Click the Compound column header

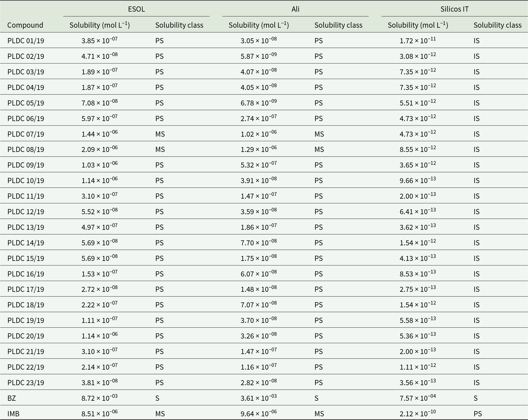tap(25, 25)
